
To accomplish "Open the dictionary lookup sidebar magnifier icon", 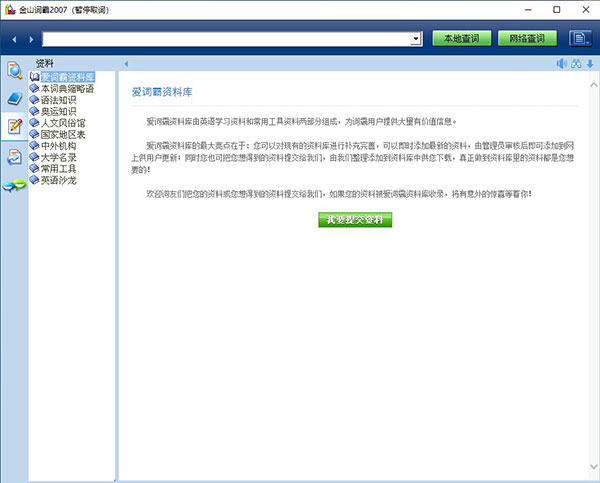I will [x=15, y=70].
